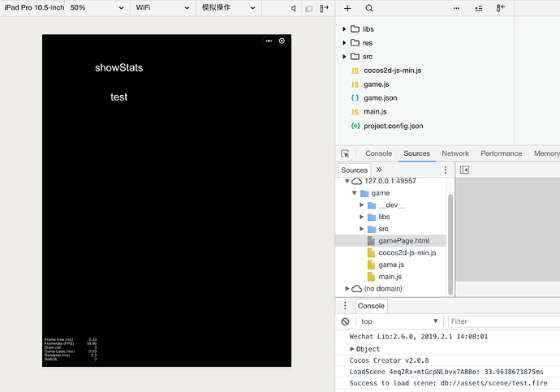Select main.js in Sources navigator
The height and width of the screenshot is (392, 560).
[x=390, y=277]
